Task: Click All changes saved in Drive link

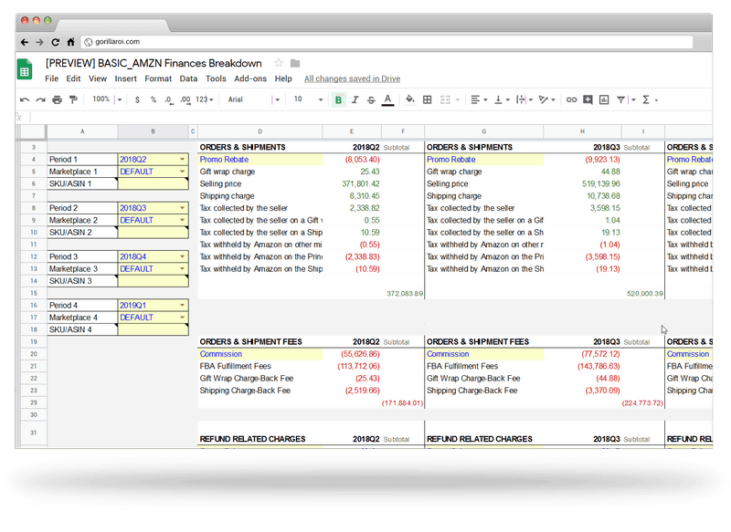Action: (x=352, y=79)
